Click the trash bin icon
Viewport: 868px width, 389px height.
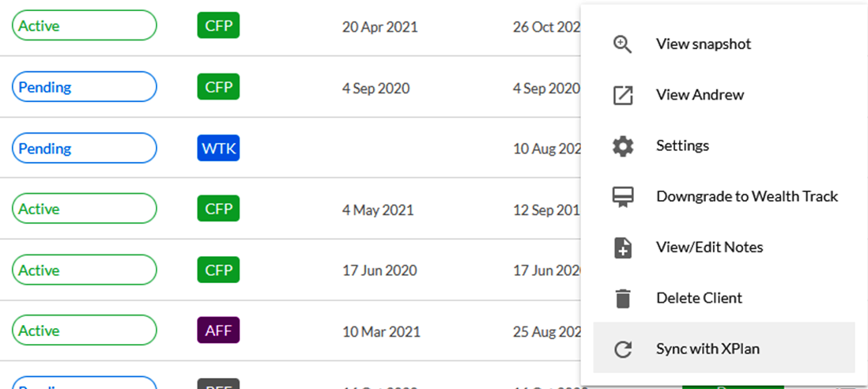click(x=623, y=298)
